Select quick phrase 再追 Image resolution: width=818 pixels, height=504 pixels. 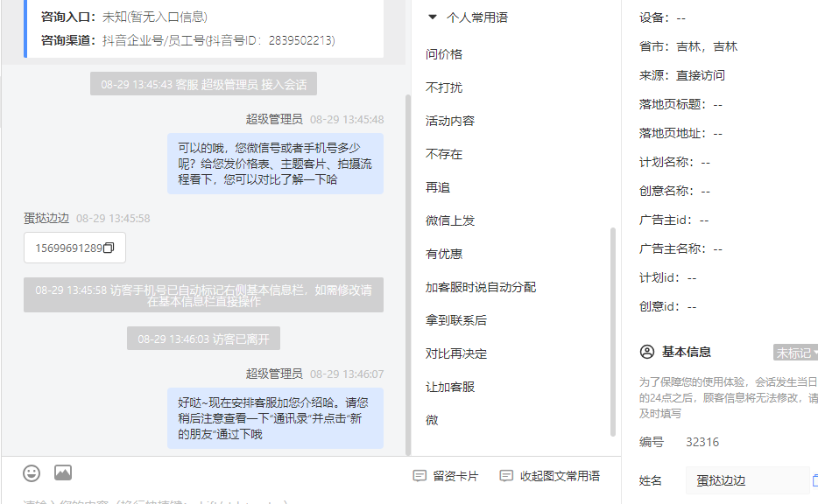click(x=438, y=187)
